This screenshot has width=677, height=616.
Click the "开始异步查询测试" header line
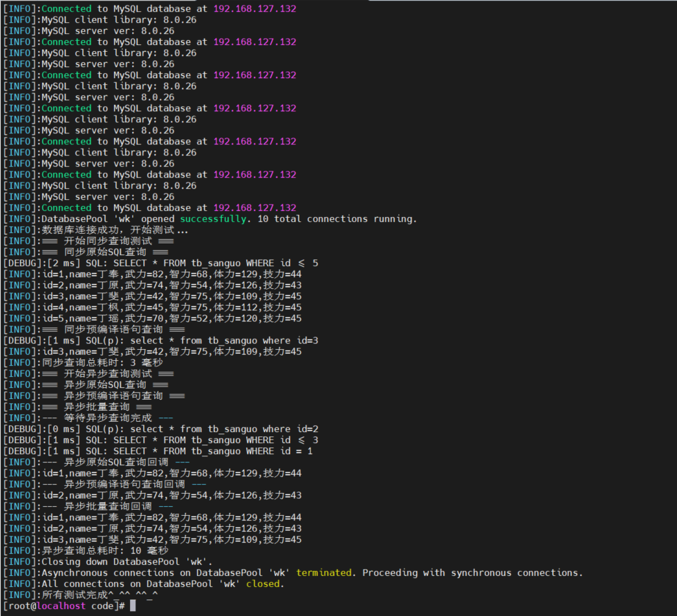pos(89,374)
